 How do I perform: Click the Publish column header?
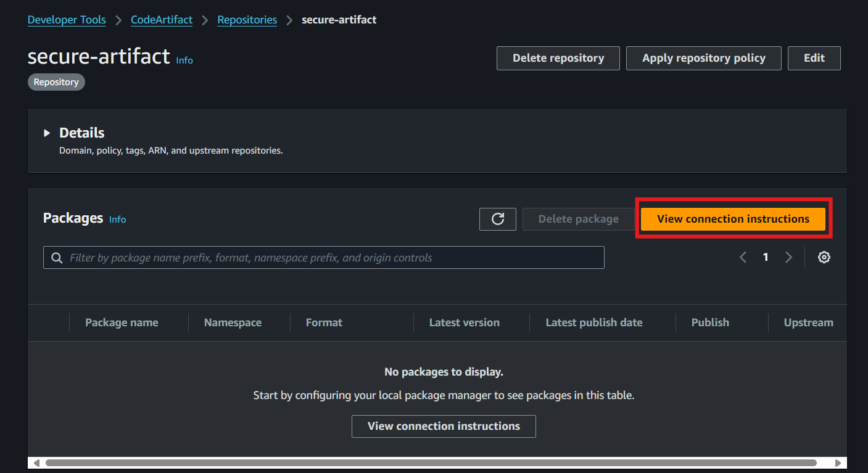710,323
